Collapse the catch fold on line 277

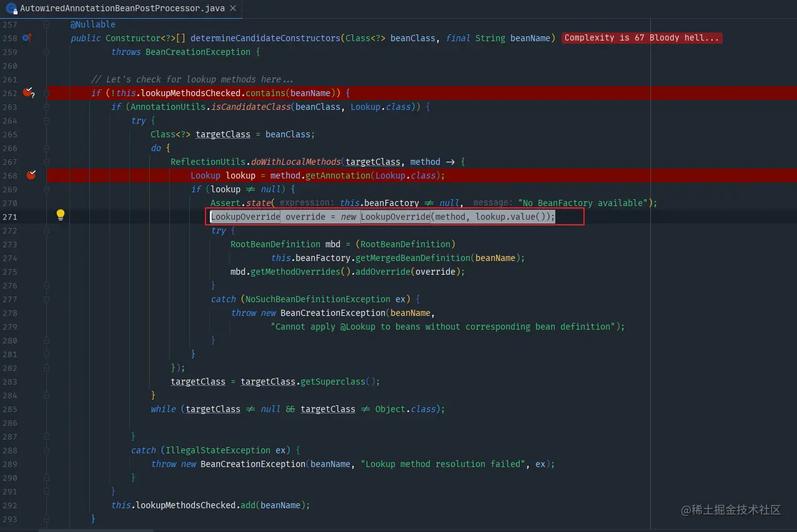click(47, 299)
